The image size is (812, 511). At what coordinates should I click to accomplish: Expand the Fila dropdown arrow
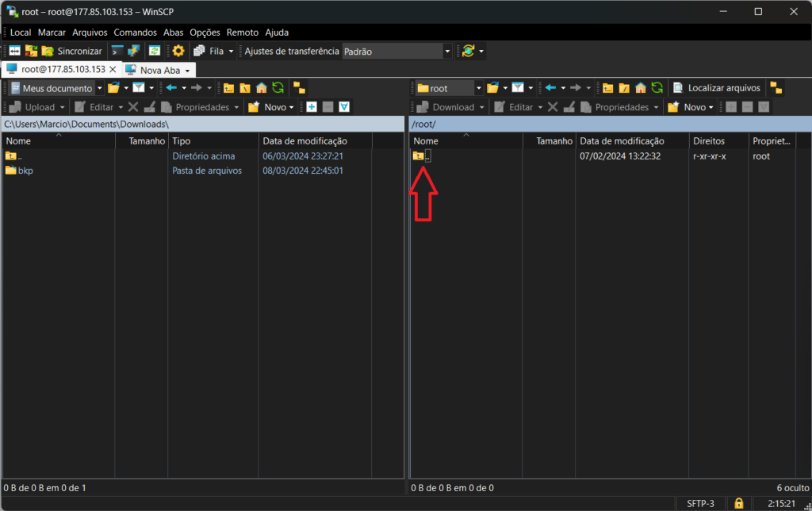(x=231, y=51)
